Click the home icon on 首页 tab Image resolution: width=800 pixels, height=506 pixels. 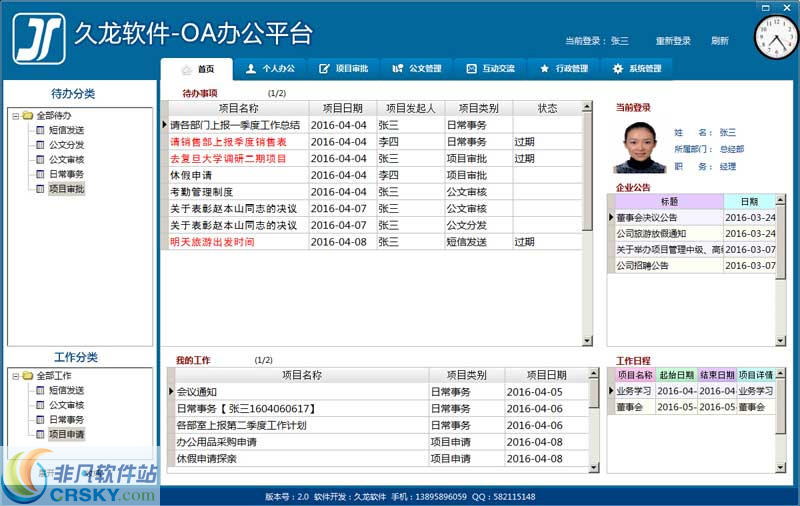(187, 69)
